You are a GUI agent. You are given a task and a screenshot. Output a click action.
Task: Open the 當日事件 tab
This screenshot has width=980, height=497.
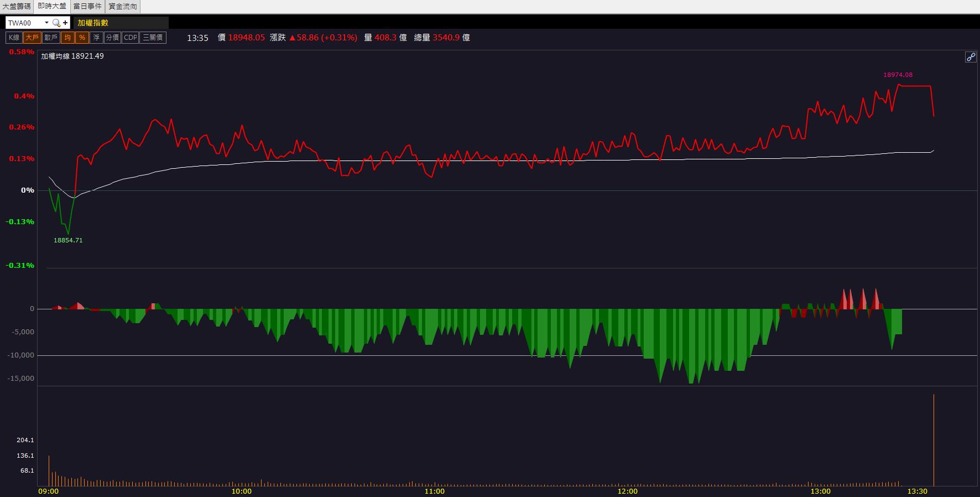(x=87, y=7)
